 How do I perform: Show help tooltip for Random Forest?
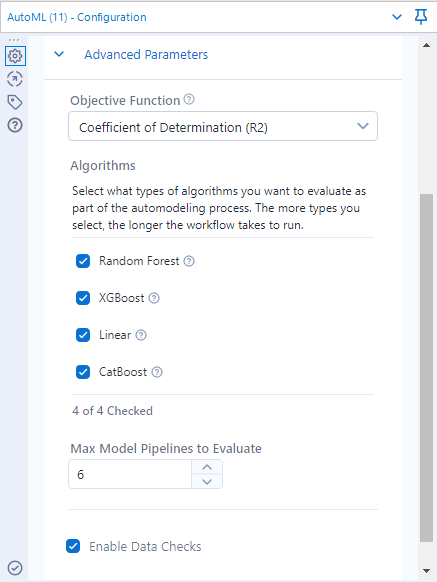point(189,261)
